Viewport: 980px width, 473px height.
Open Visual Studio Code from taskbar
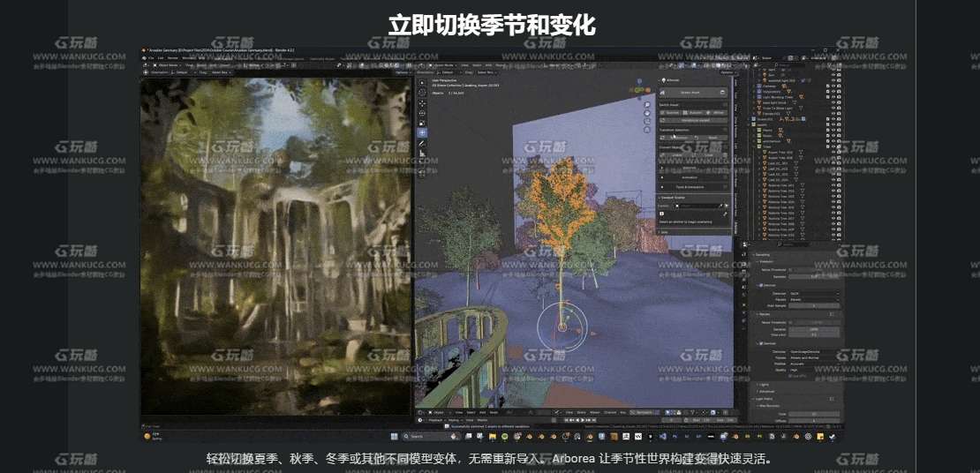[x=662, y=436]
